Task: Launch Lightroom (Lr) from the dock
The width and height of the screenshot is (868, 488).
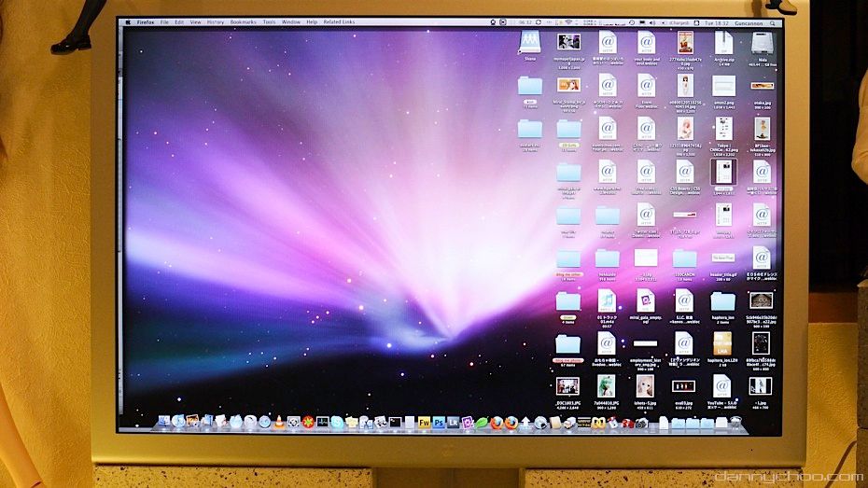Action: pos(453,423)
